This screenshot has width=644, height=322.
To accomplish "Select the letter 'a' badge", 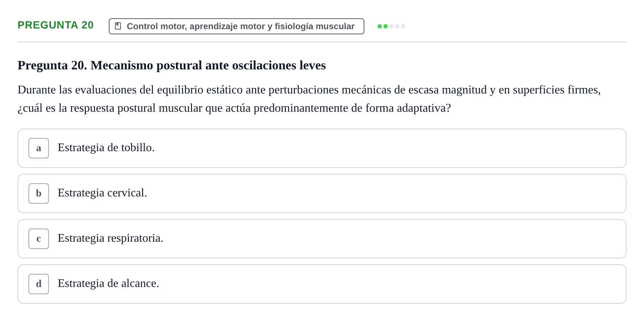I will tap(39, 148).
